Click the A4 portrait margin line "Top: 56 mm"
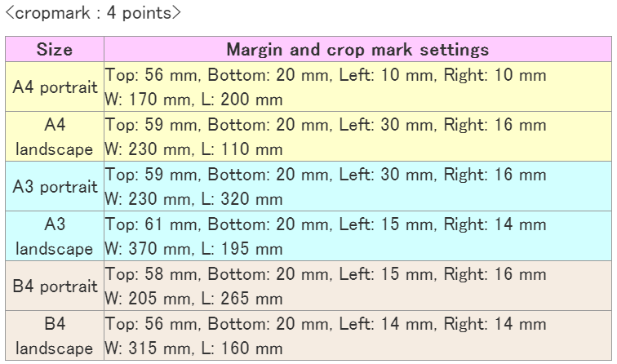Image resolution: width=617 pixels, height=364 pixels. point(326,75)
